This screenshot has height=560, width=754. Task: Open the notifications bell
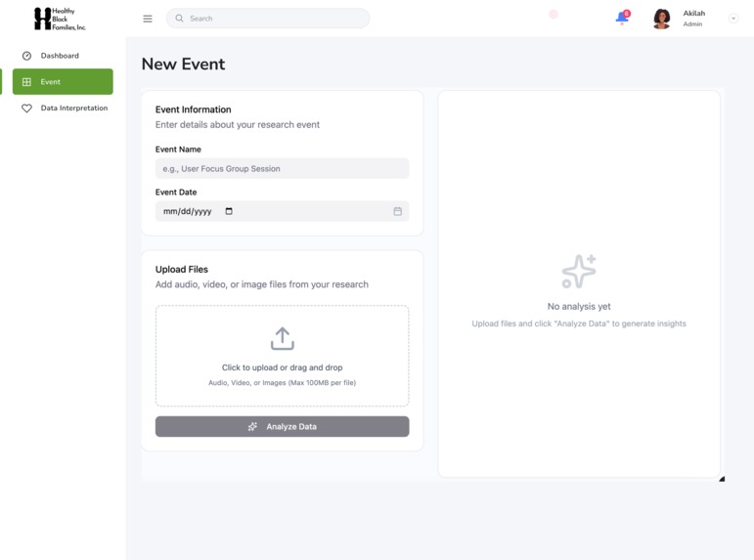point(623,18)
